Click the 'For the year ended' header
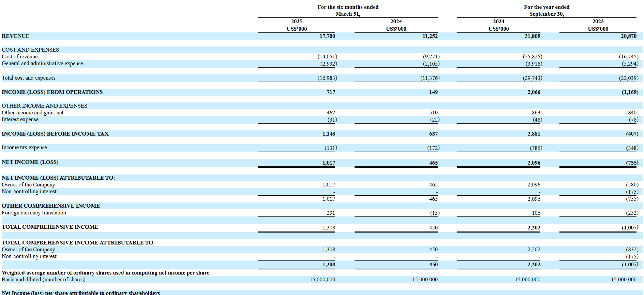644x295 pixels. pos(546,7)
